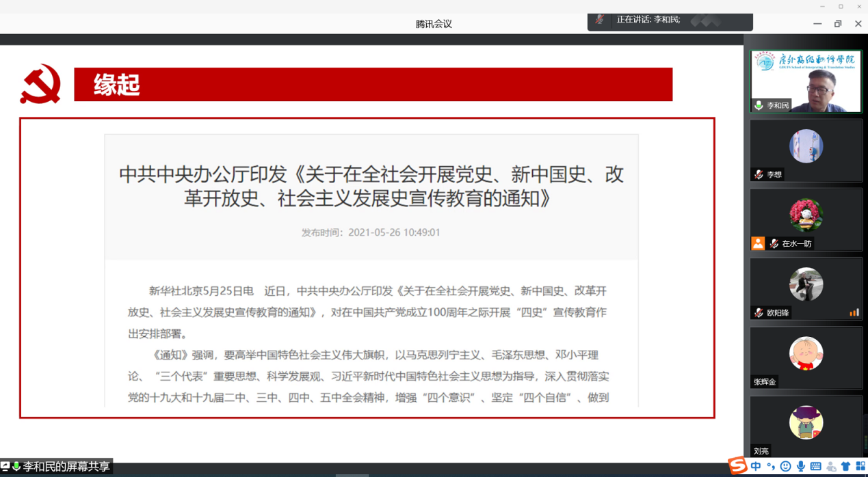This screenshot has height=477, width=868.
Task: Select 李和民's video thumbnail
Action: click(x=806, y=81)
